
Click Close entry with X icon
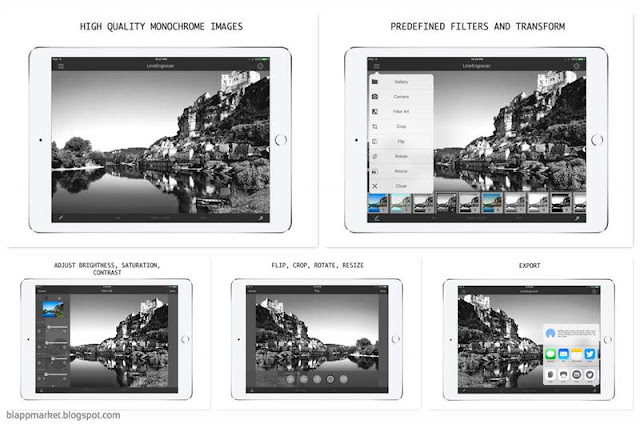click(401, 186)
